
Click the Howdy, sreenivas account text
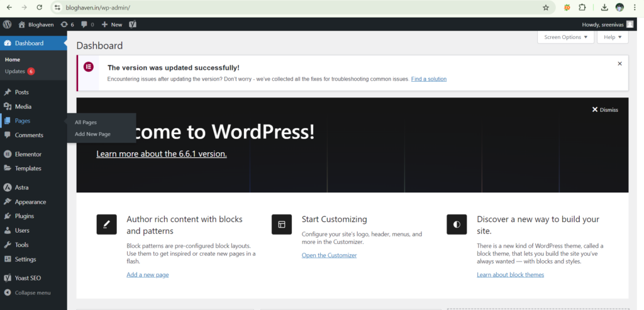pos(602,25)
